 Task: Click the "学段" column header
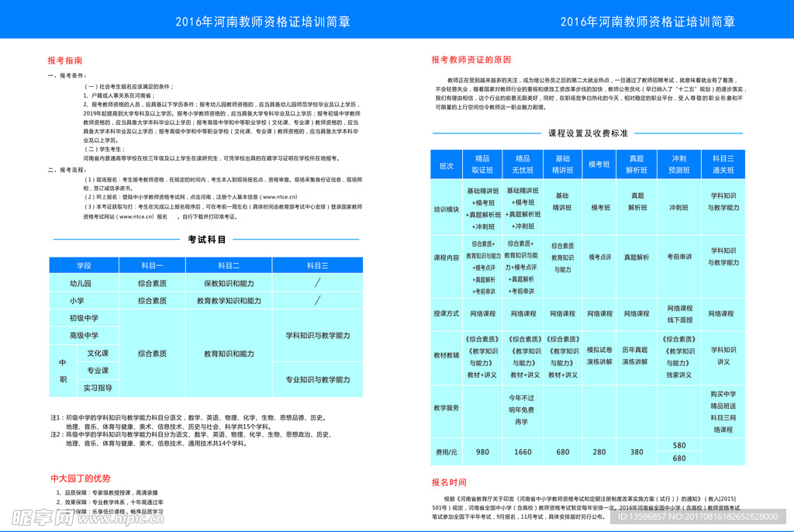point(84,265)
